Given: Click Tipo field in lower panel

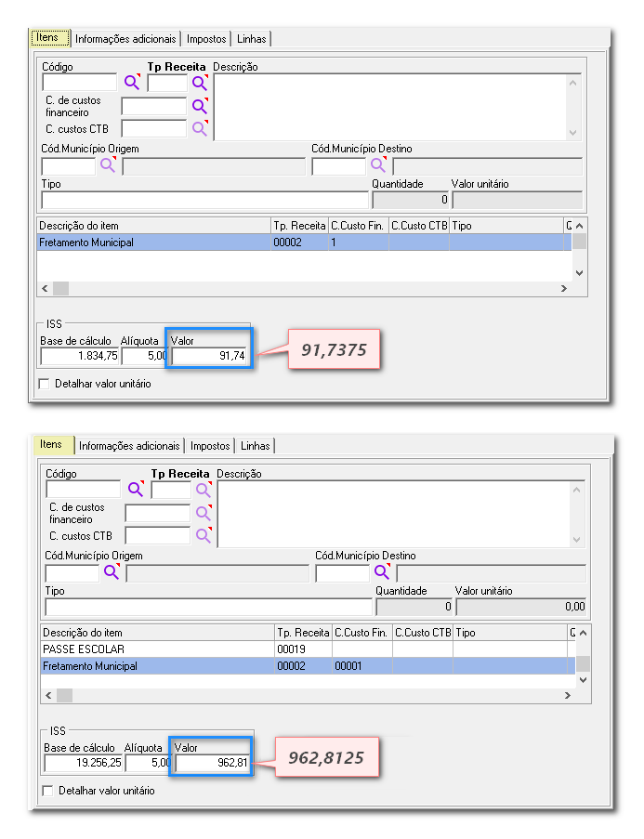Looking at the screenshot, I should point(209,607).
